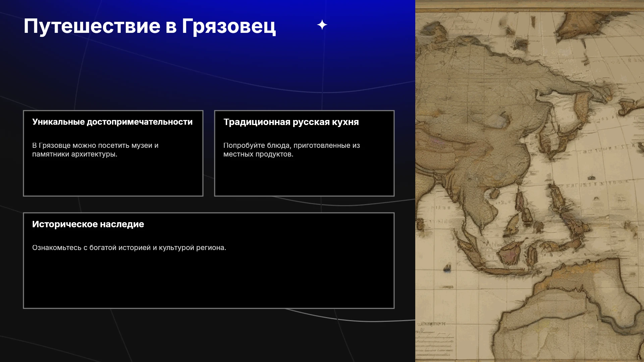644x362 pixels.
Task: Click the empty lower area of the "Историческое наследие" card
Action: coord(209,282)
